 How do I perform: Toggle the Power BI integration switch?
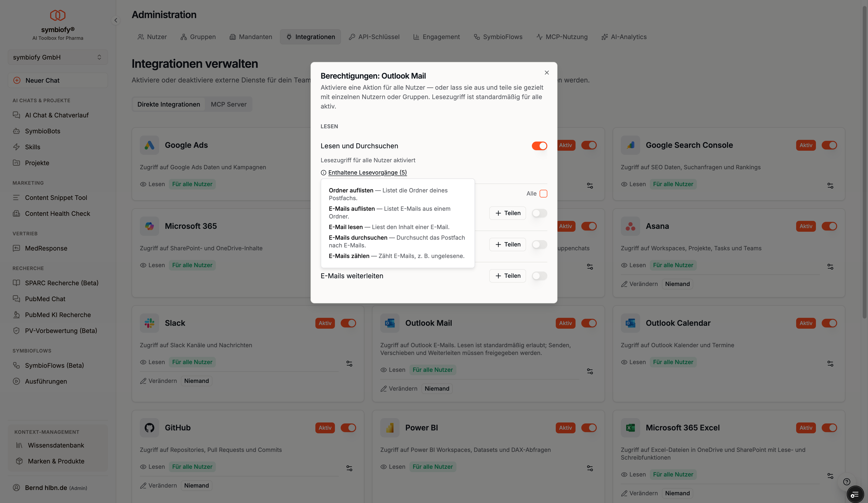click(x=589, y=428)
